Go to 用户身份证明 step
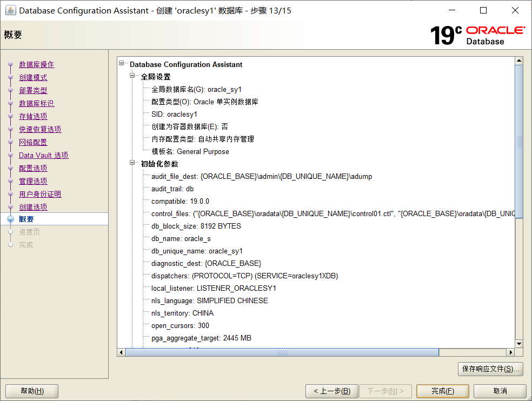The height and width of the screenshot is (401, 532). [40, 193]
